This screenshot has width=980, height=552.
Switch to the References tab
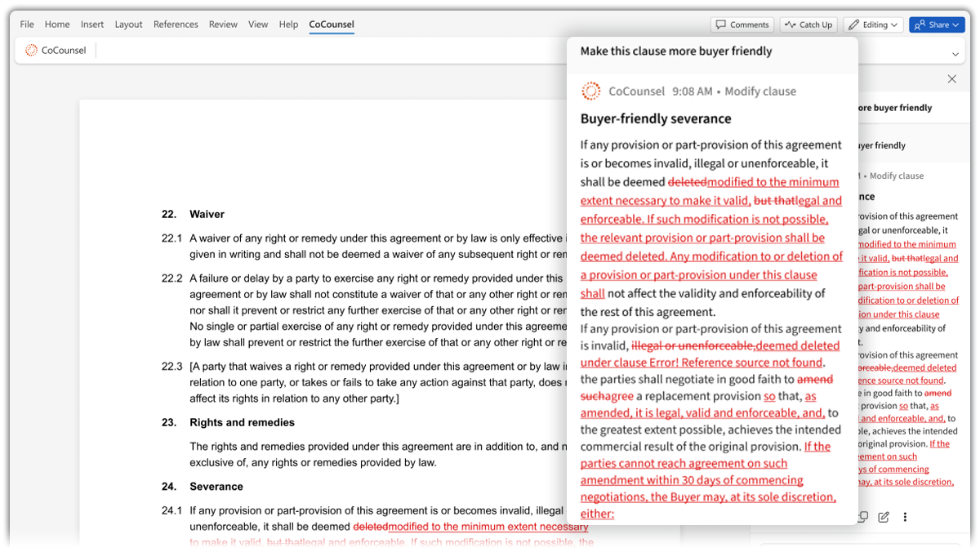tap(176, 24)
